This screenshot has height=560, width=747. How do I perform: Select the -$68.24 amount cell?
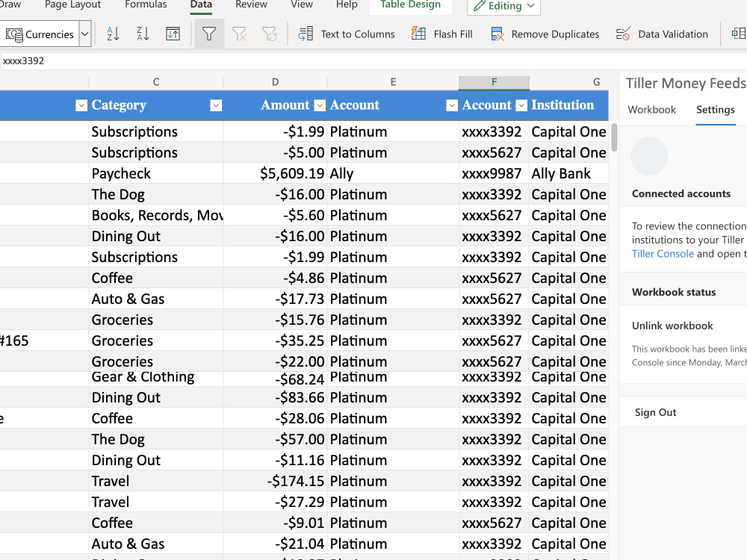275,379
